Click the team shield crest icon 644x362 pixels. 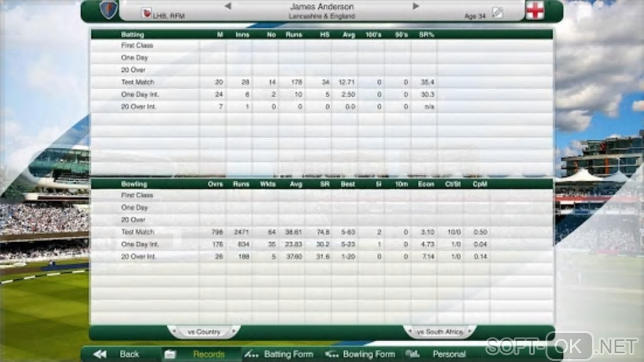point(109,10)
